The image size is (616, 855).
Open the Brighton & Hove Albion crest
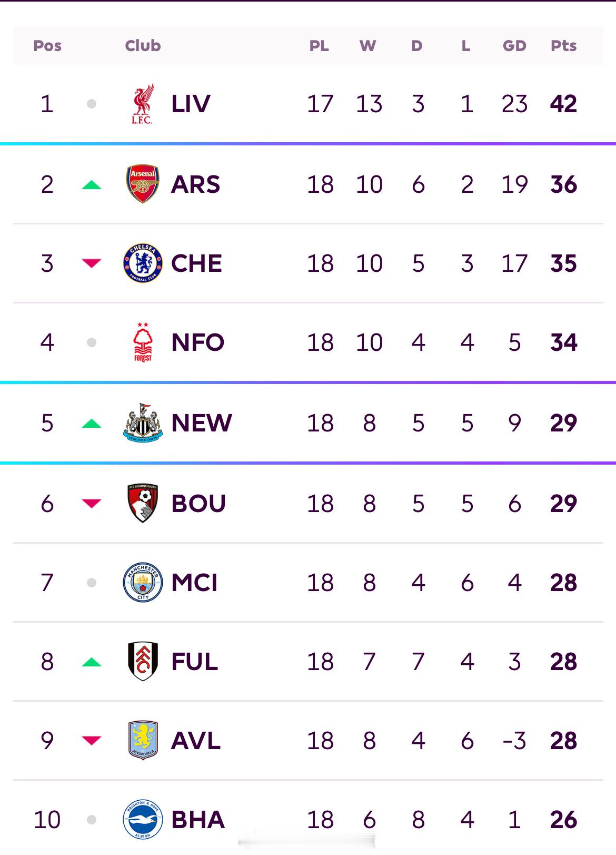[x=143, y=819]
